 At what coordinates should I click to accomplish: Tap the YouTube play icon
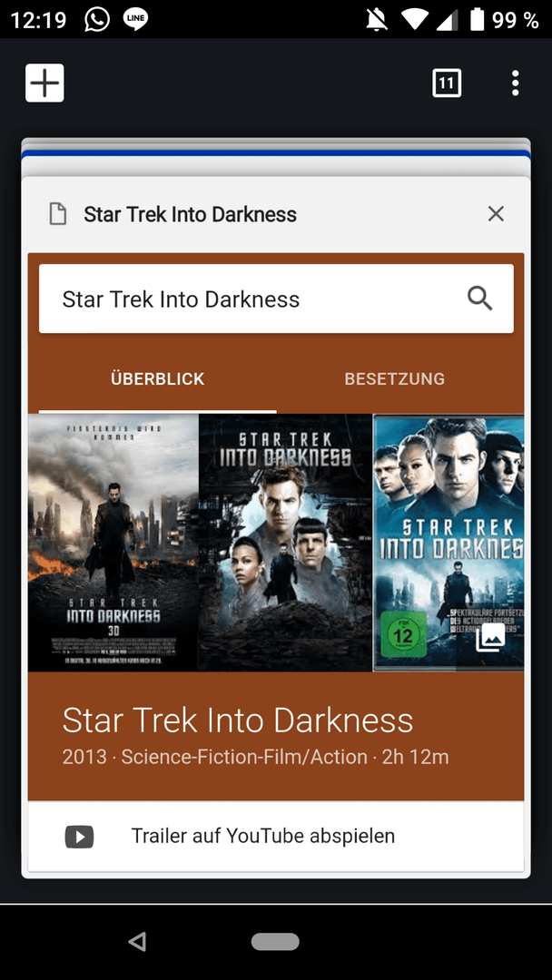point(79,837)
